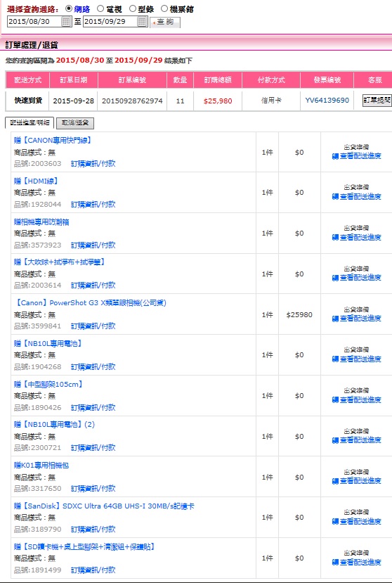View 查看配送進度 for the SD讀卡機 bundle row

[x=357, y=562]
